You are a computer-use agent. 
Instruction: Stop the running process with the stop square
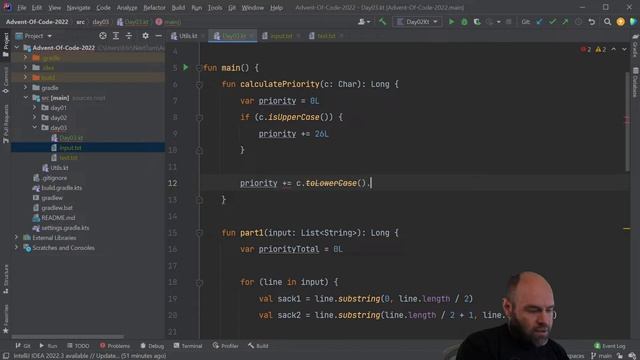(x=508, y=22)
